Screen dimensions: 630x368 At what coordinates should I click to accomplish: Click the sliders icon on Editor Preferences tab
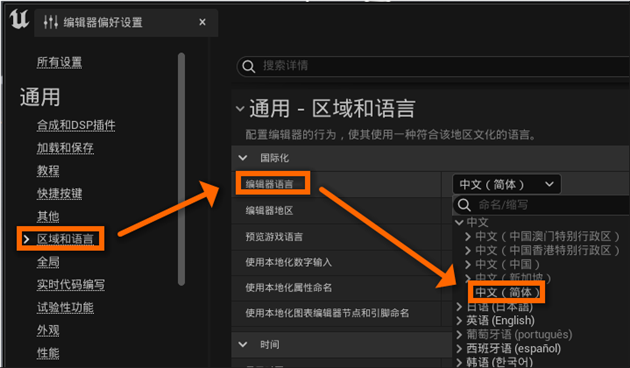point(51,22)
